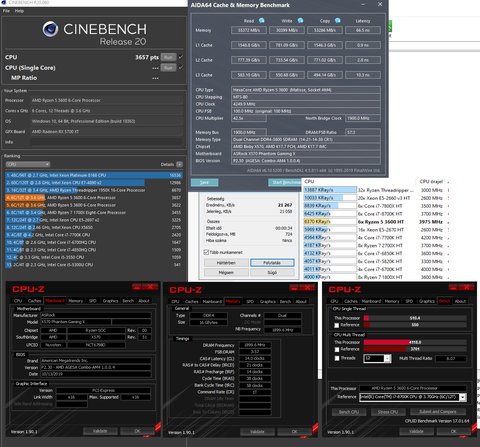Viewport: 480px width, 447px height.
Task: Click the Memory Read value 55372 MB/s
Action: click(249, 30)
